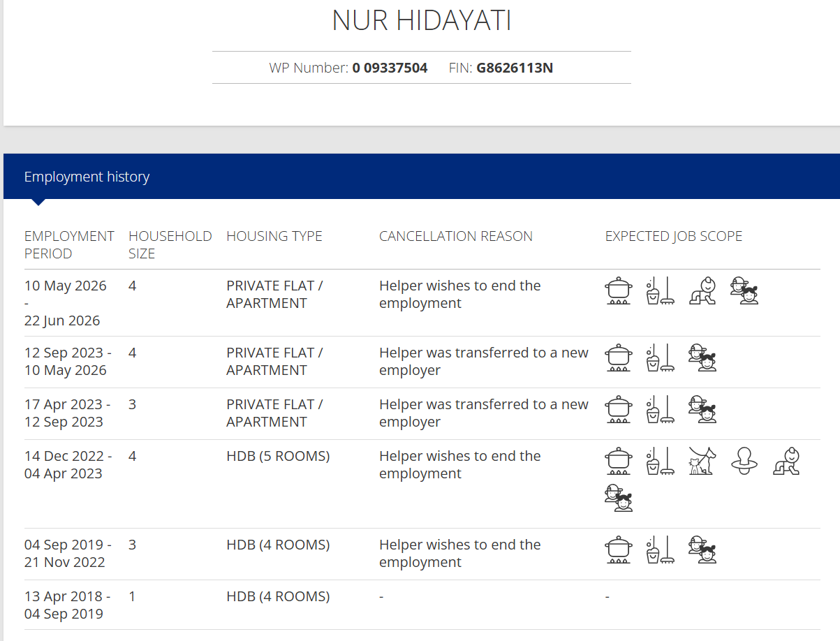This screenshot has width=840, height=641.
Task: Click household size 3 in the 04 Sep 2019 row
Action: [x=133, y=545]
